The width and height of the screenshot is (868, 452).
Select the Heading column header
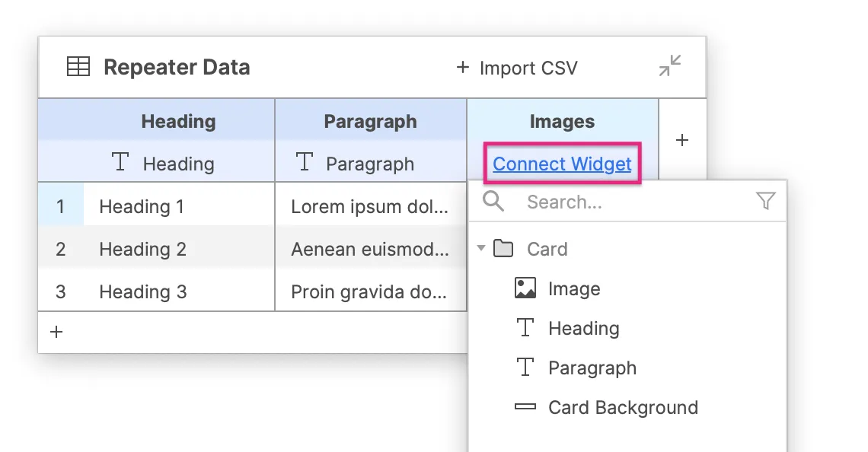click(178, 121)
